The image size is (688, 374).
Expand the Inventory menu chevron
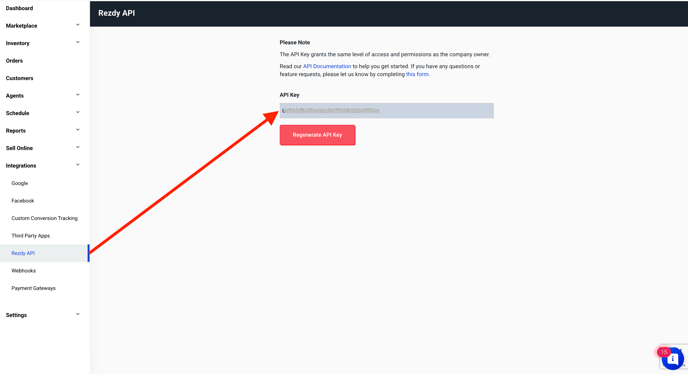[78, 43]
